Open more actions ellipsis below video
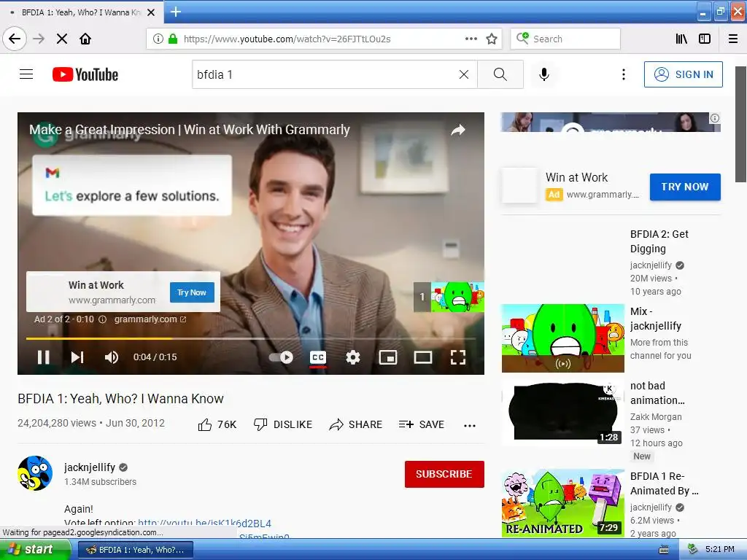The width and height of the screenshot is (747, 560). coord(470,426)
